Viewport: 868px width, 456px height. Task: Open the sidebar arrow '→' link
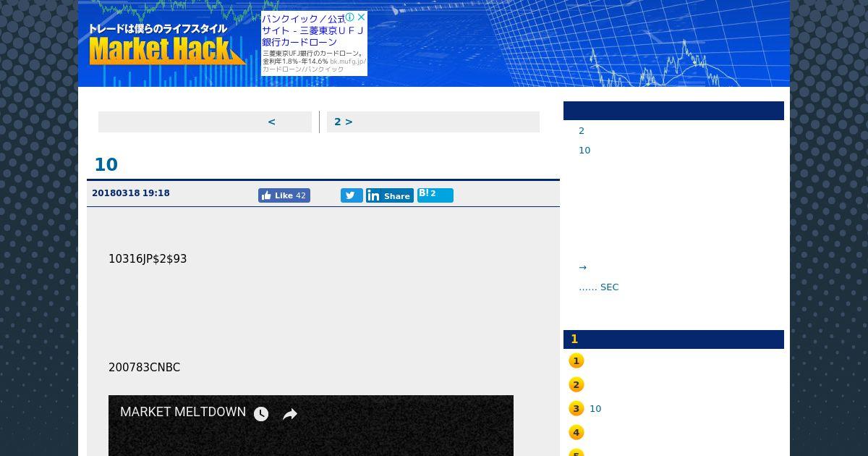point(583,268)
